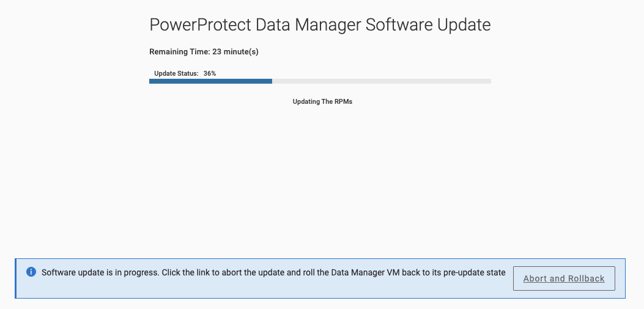This screenshot has height=309, width=644.
Task: Click the blue filled portion of progress bar
Action: coord(211,81)
